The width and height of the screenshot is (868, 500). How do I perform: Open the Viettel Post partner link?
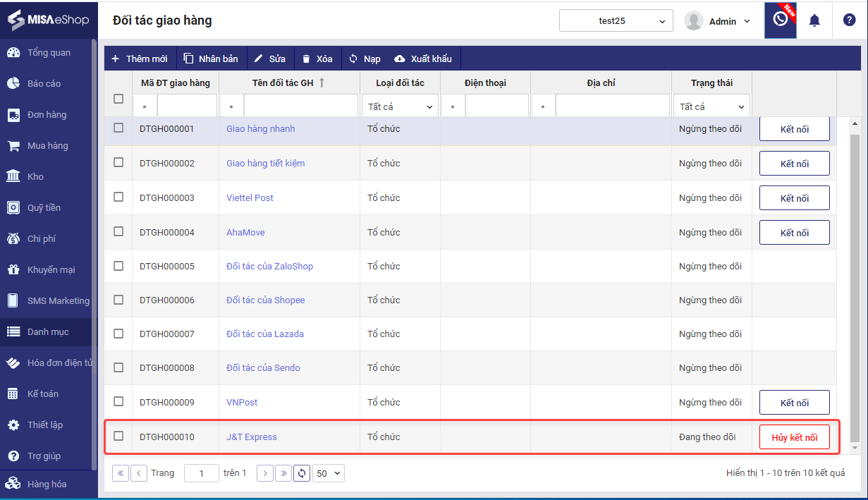250,197
